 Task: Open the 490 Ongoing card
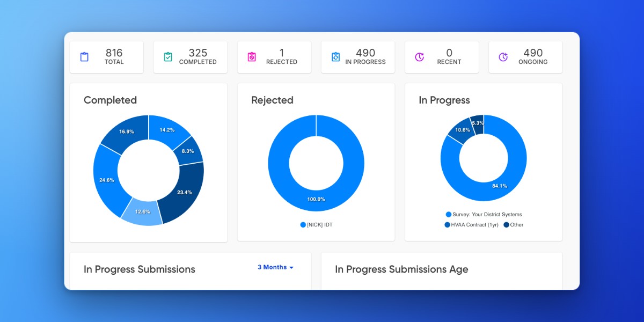pyautogui.click(x=525, y=57)
